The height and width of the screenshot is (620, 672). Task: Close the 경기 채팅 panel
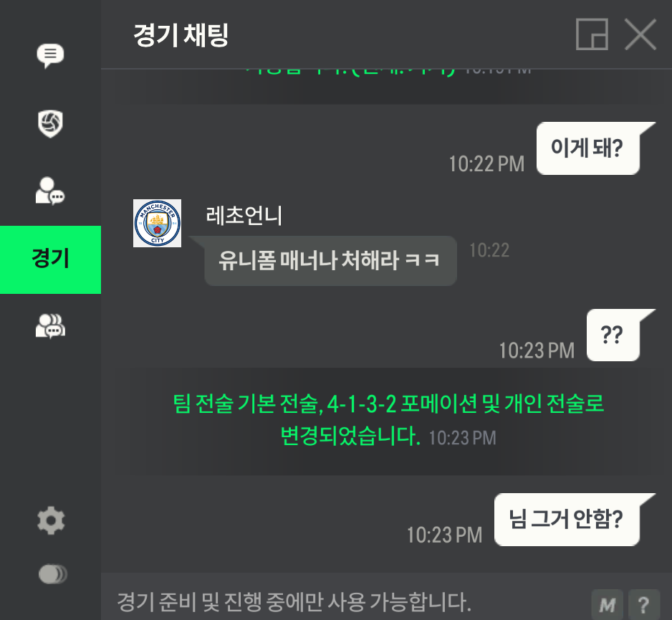tap(640, 34)
